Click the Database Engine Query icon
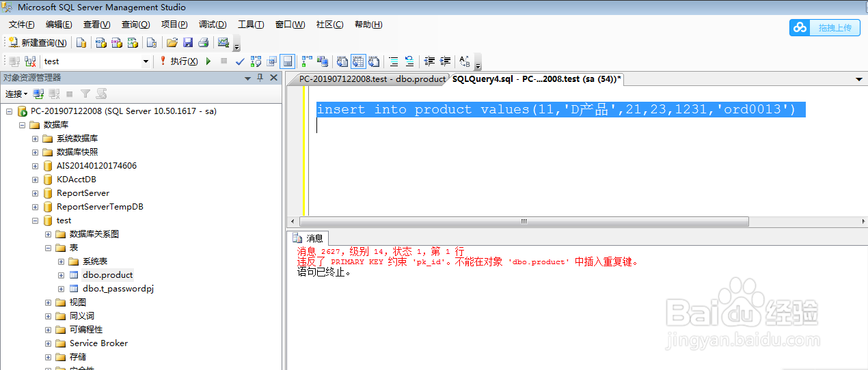Viewport: 868px width, 370px height. [x=81, y=42]
